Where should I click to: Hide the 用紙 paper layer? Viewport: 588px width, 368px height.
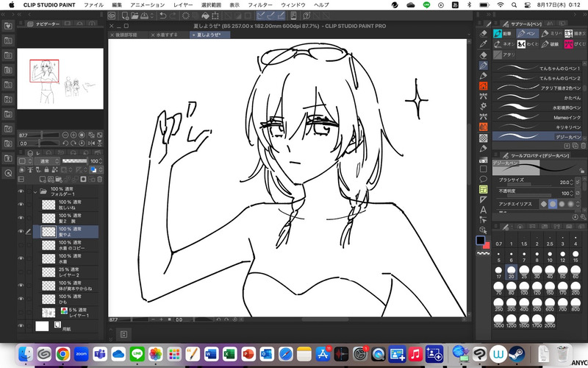pos(21,326)
